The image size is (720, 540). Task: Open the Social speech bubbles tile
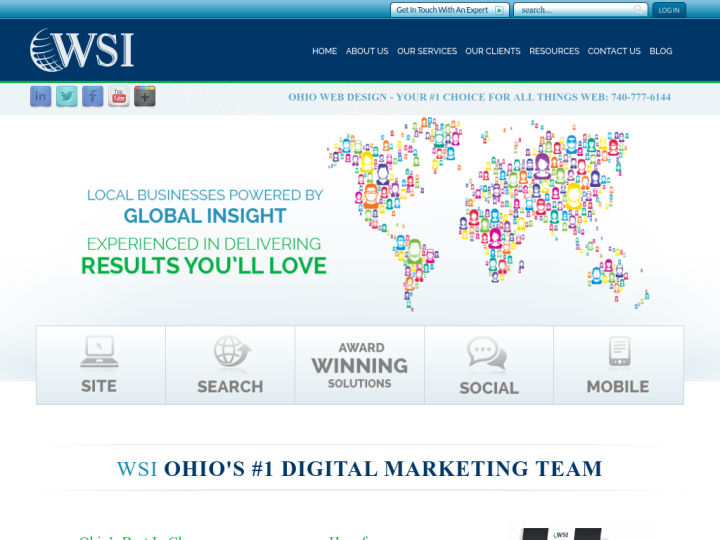tap(489, 365)
